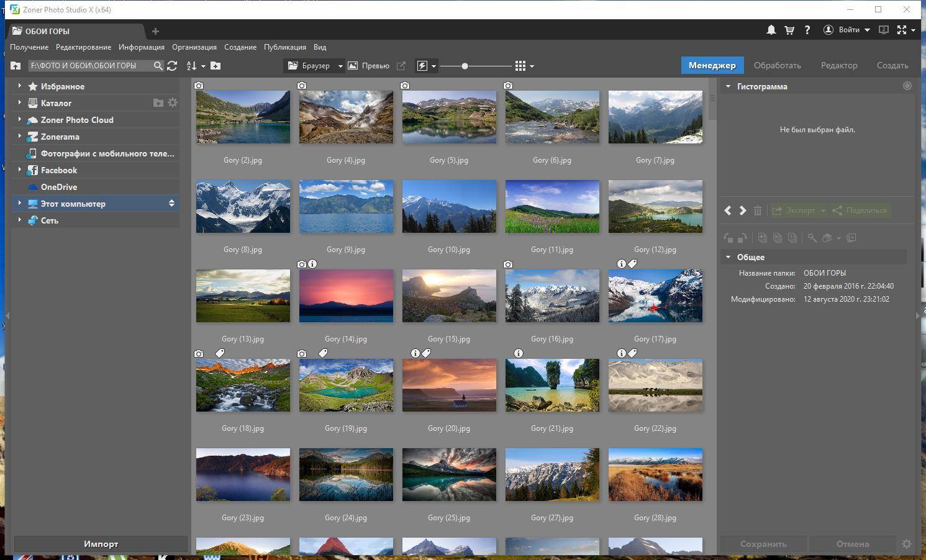Go to previous image arrow
The image size is (926, 560).
tap(728, 210)
